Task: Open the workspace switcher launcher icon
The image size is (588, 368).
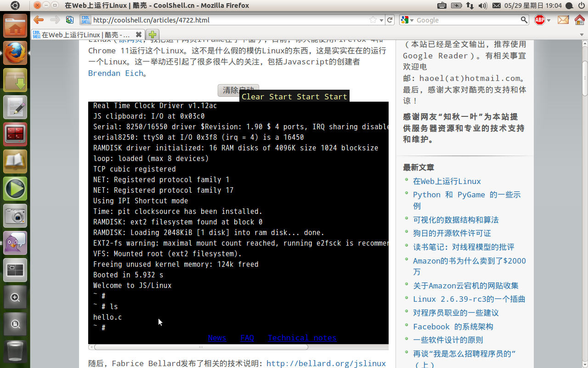Action: tap(15, 270)
